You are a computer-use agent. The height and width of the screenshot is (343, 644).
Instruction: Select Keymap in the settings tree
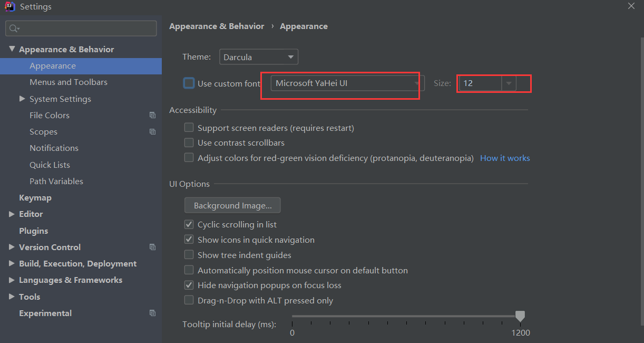(x=35, y=197)
